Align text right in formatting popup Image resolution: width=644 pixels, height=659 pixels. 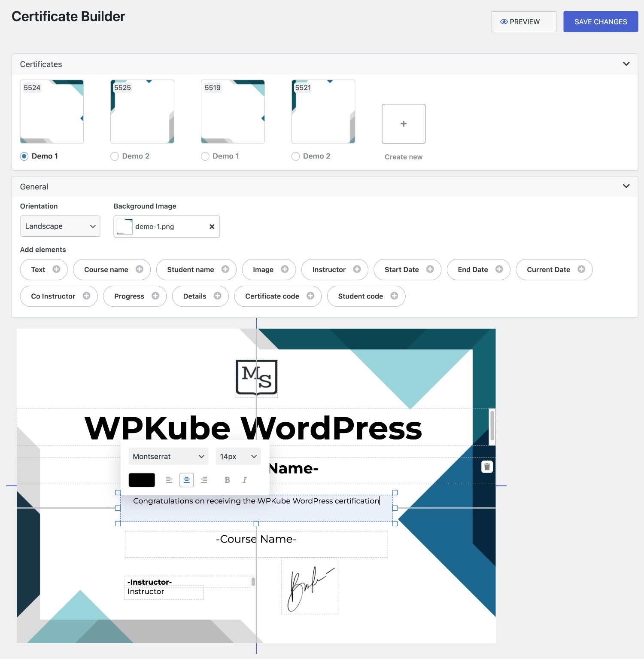tap(204, 480)
